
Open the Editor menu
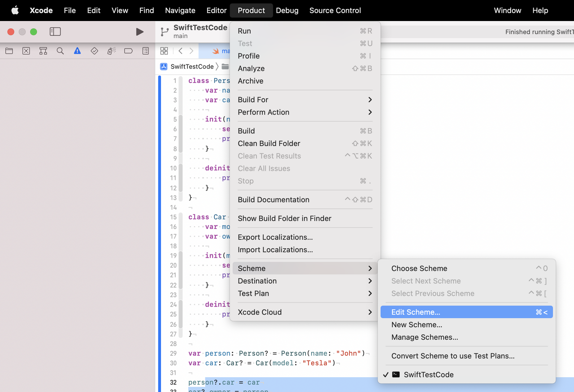pos(217,10)
